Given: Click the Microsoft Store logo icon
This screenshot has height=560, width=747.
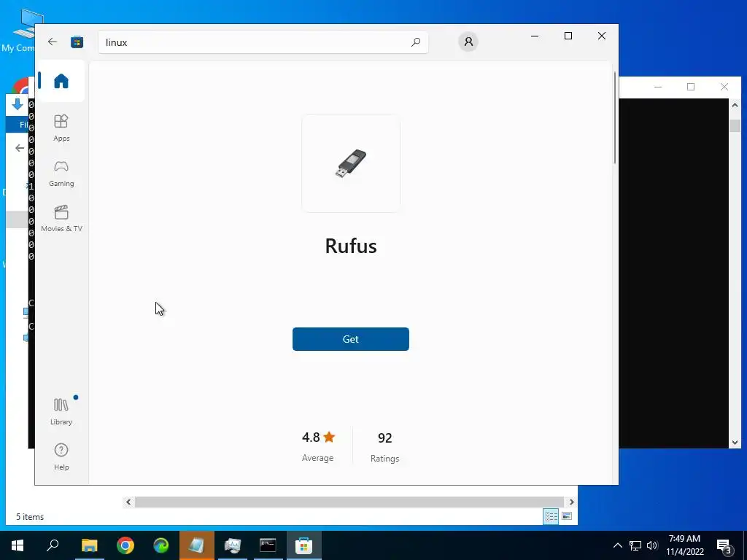Looking at the screenshot, I should (77, 42).
